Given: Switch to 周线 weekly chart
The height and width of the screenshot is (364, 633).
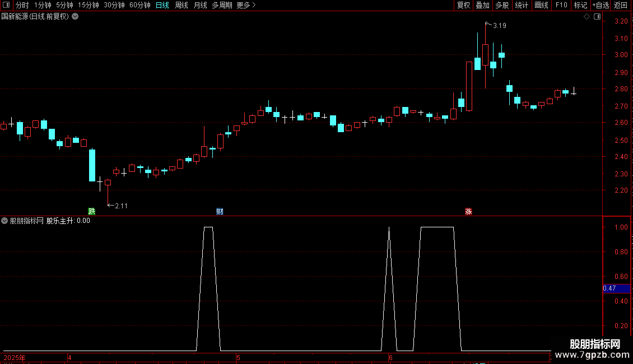Looking at the screenshot, I should pos(181,5).
